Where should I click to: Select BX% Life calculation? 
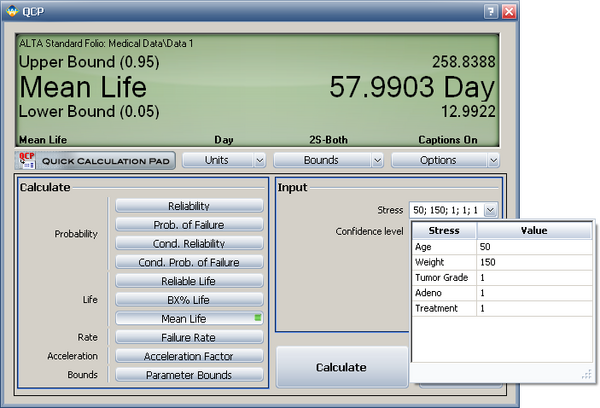pyautogui.click(x=189, y=300)
